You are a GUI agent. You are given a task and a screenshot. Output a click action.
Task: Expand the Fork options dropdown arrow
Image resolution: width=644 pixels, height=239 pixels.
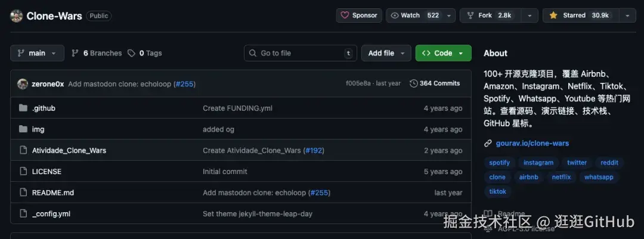(x=529, y=15)
